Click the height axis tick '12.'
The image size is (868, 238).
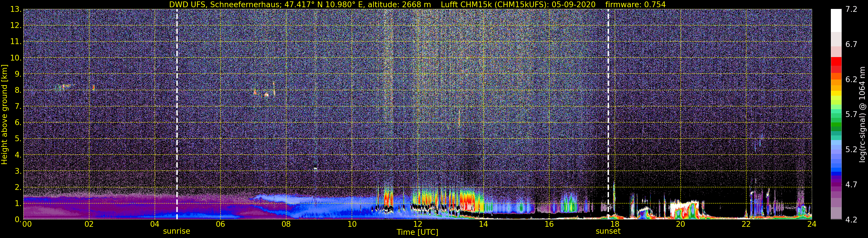[16, 26]
